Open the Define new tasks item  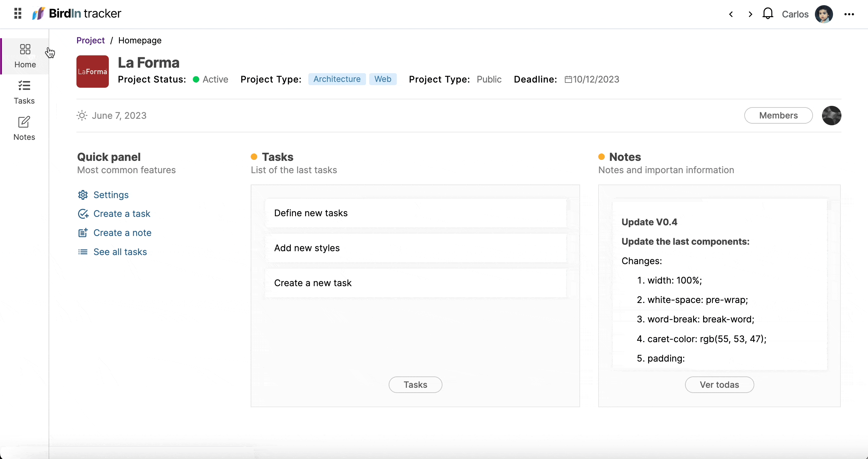pyautogui.click(x=416, y=213)
